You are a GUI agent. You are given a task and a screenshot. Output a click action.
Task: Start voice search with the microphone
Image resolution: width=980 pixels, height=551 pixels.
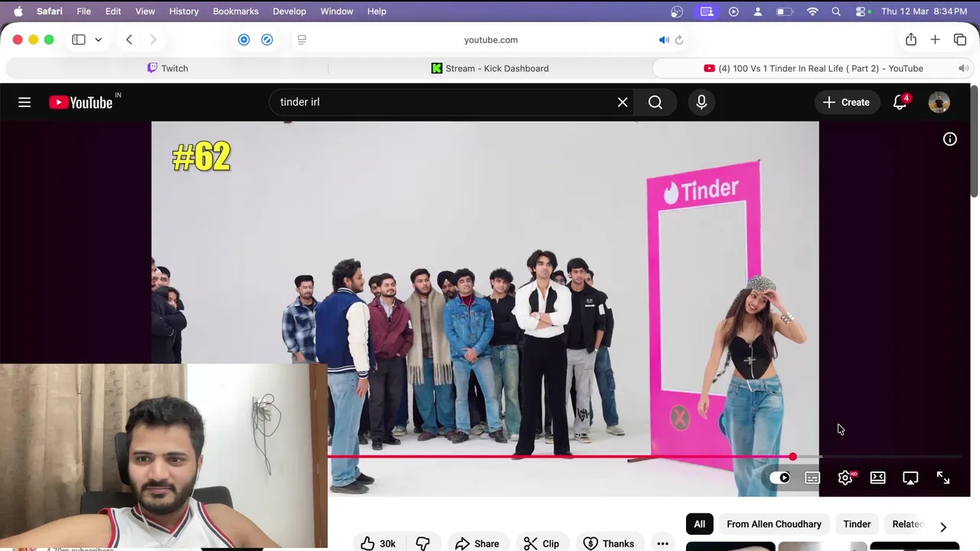coord(701,102)
